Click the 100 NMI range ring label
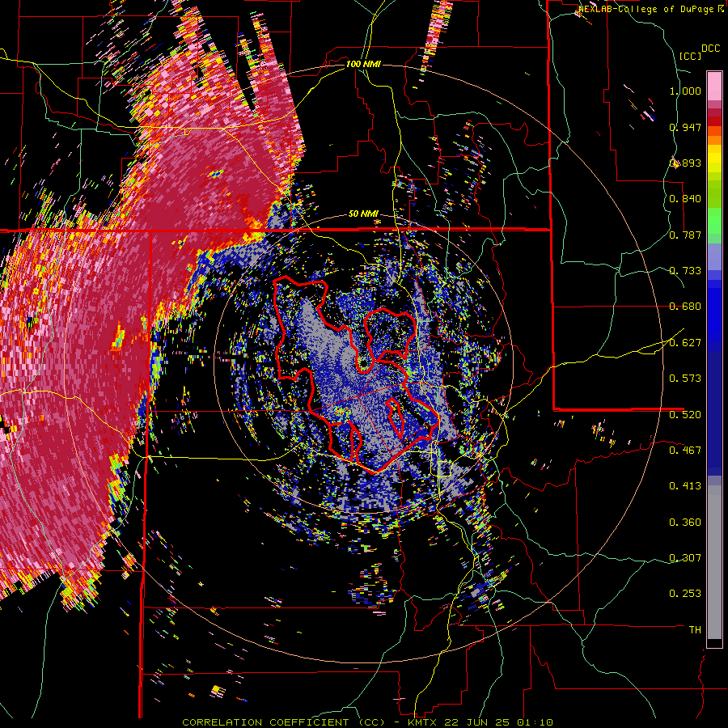This screenshot has width=728, height=728. pos(363,64)
